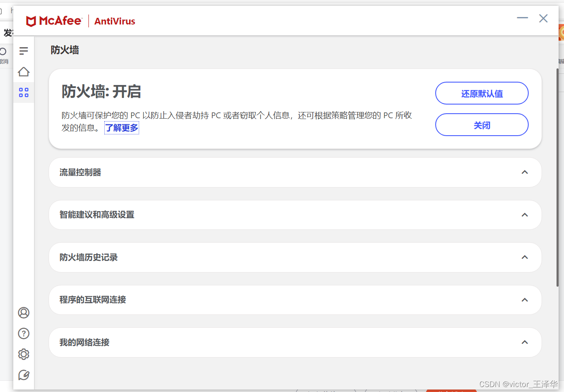Click the McAfee shield logo
The height and width of the screenshot is (392, 564).
(x=31, y=21)
